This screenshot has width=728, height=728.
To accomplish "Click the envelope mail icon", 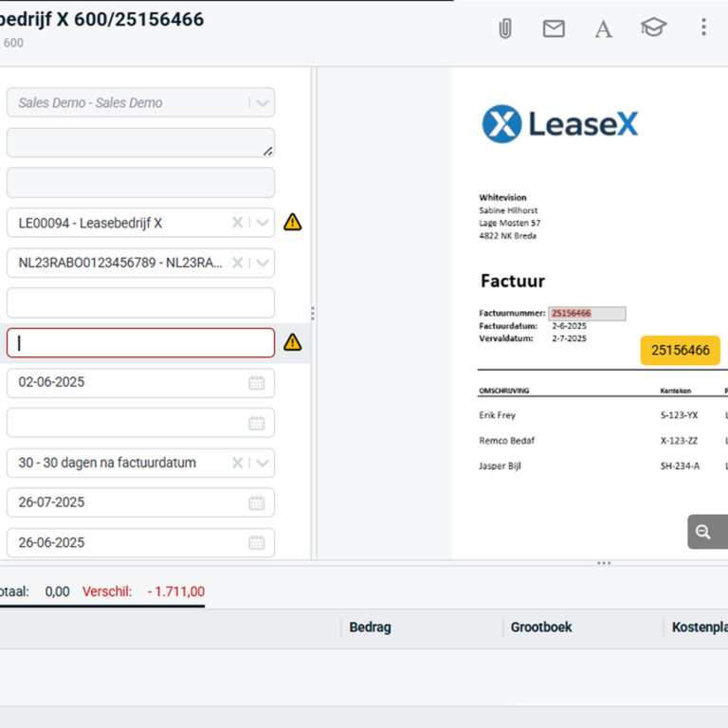I will tap(554, 28).
